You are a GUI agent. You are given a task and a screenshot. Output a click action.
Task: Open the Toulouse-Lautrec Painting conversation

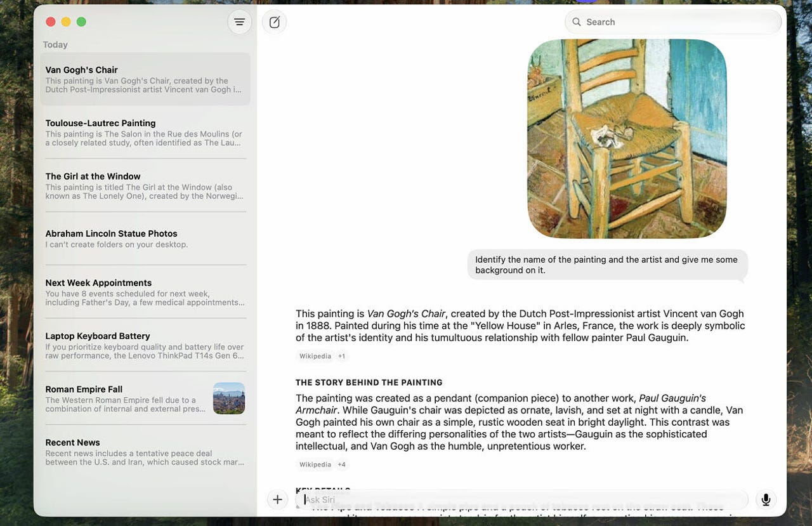click(145, 132)
